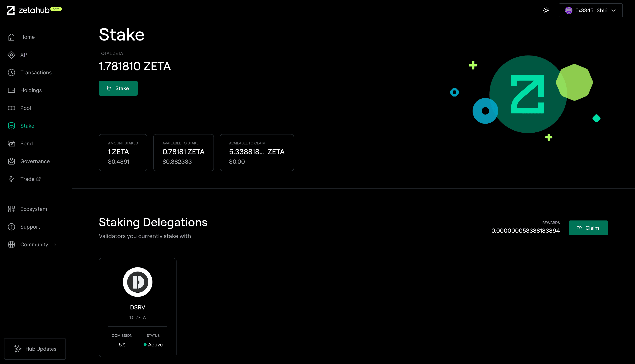Click the Support sidebar link

[x=30, y=226]
